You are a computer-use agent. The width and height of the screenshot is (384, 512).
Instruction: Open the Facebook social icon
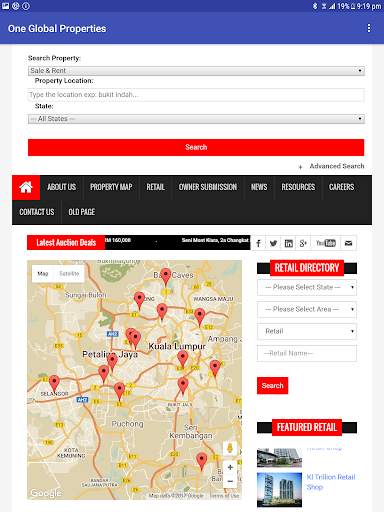[258, 243]
